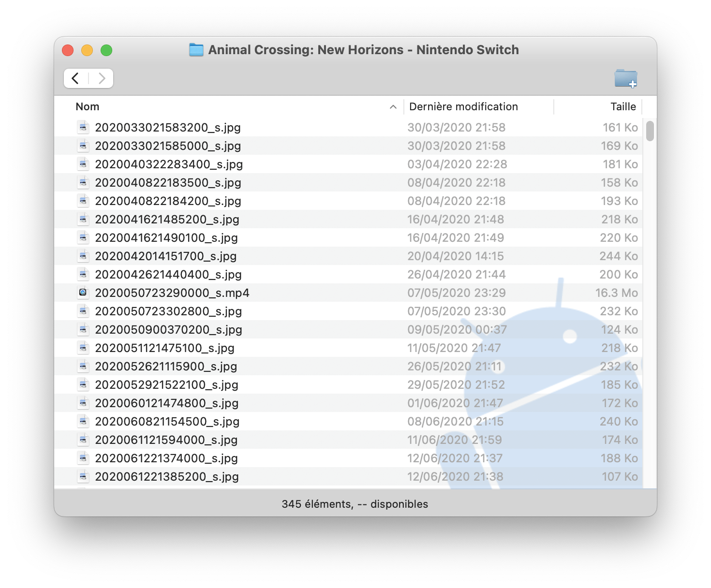Select file name 2020052921522100_s.jpg
The height and width of the screenshot is (588, 711).
(x=166, y=385)
